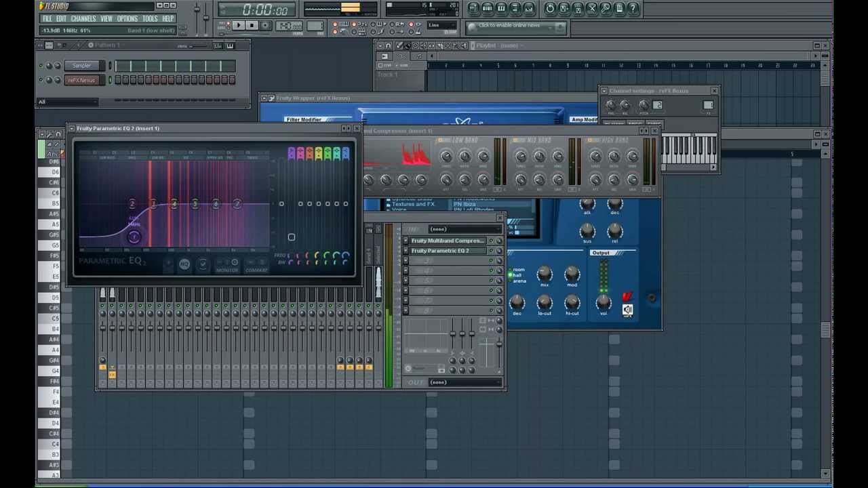
Task: Select Textures and FX preset folder
Action: tap(412, 204)
